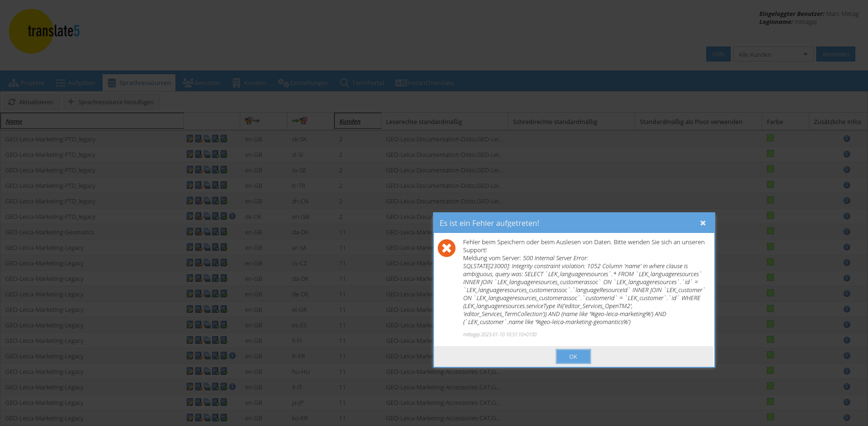Screen dimensions: 868x426
Task: Click the edit icon in the sk-SK row
Action: pos(189,139)
